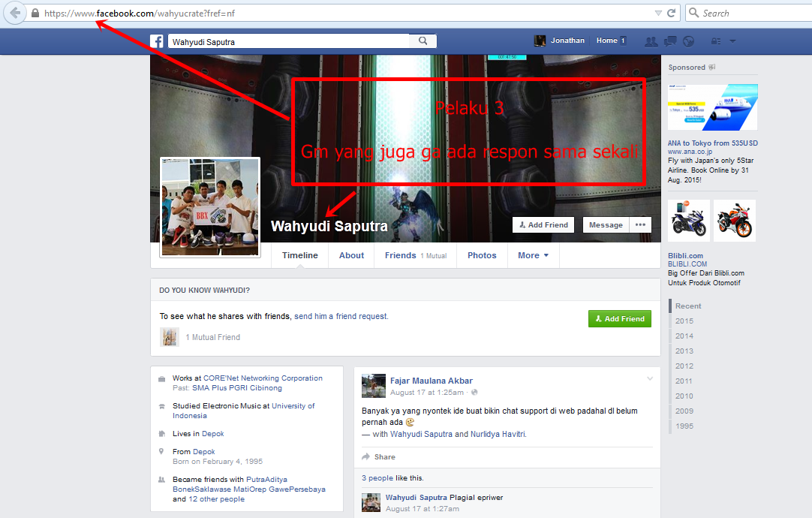Open the www.ana.co.jp ad URL
This screenshot has height=518, width=812.
pos(690,152)
